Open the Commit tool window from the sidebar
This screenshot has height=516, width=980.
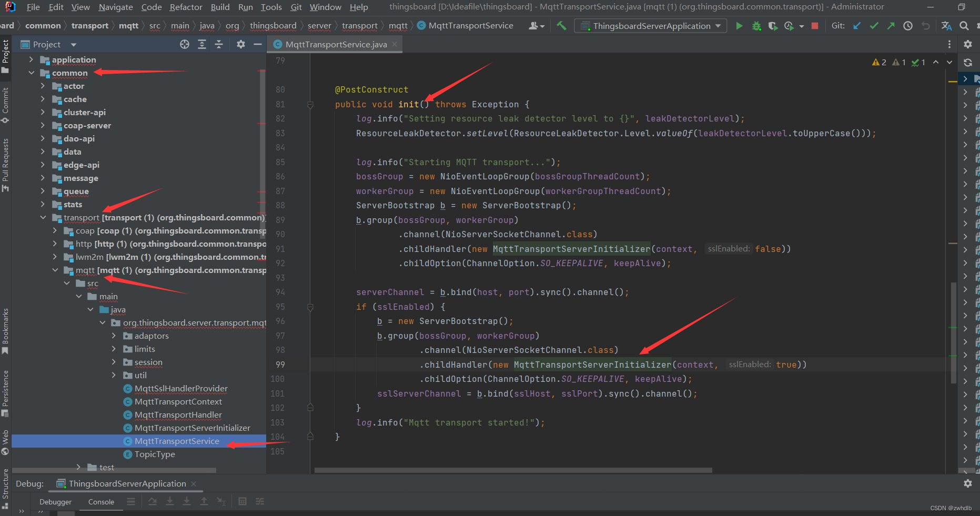(x=5, y=105)
